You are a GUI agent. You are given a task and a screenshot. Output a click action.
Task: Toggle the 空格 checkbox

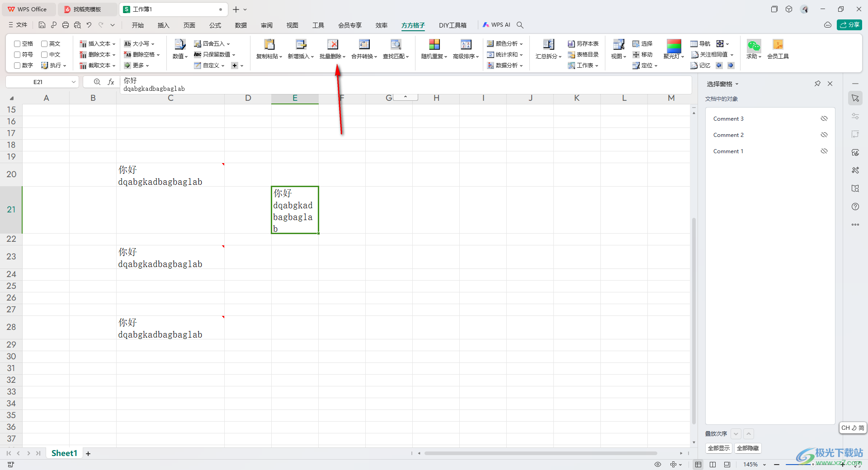[17, 44]
